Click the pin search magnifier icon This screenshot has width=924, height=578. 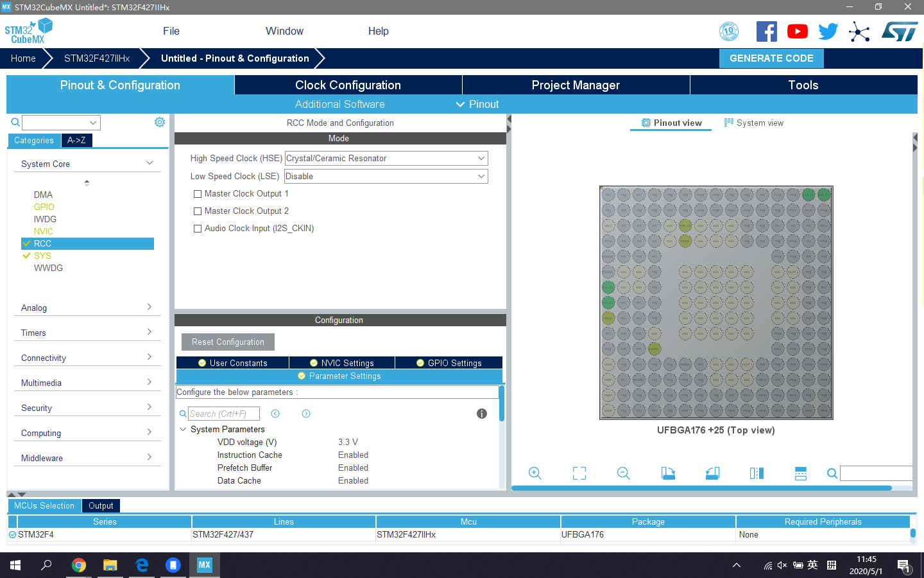click(832, 473)
